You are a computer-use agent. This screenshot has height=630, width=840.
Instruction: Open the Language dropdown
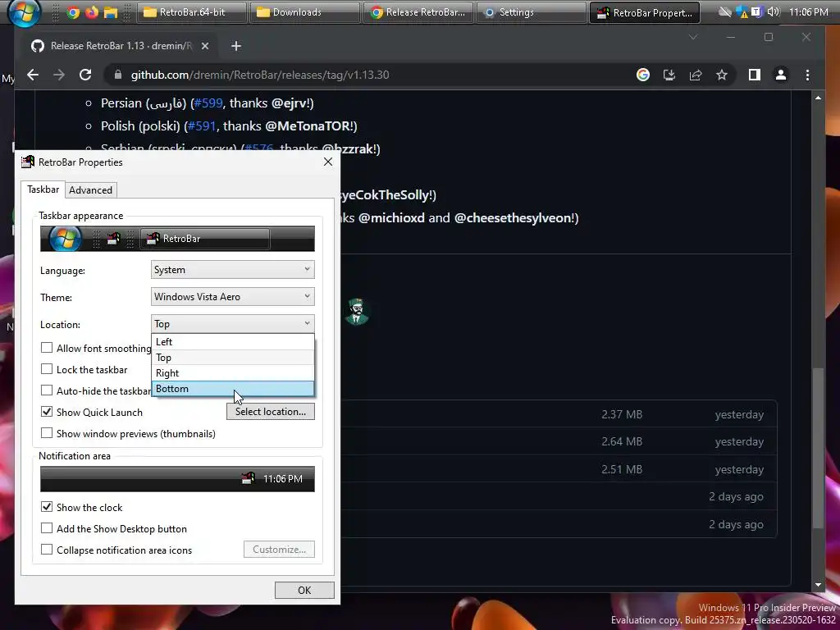pyautogui.click(x=232, y=269)
